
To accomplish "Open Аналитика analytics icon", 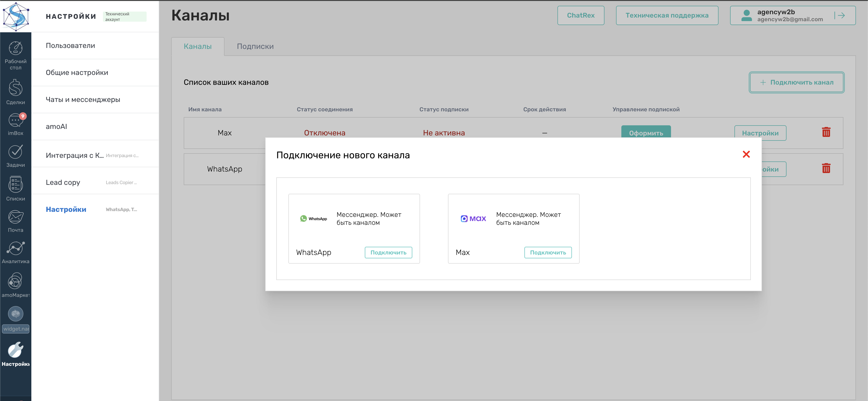I will click(15, 249).
